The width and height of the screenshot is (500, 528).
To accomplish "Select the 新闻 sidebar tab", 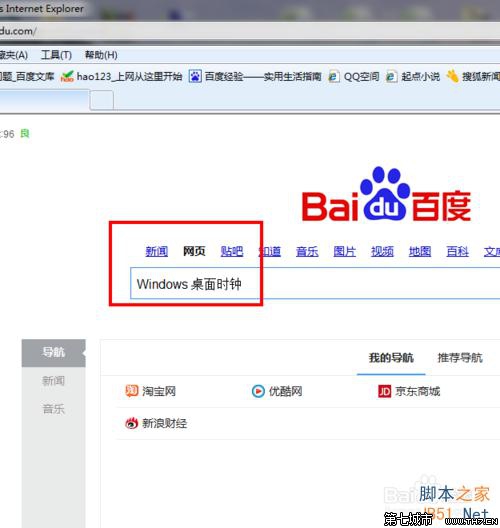I will point(54,381).
